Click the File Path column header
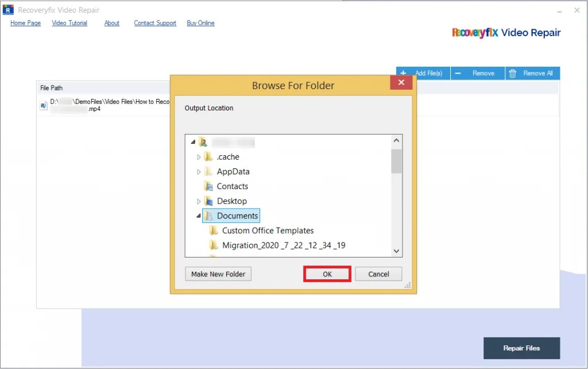The image size is (588, 369). pyautogui.click(x=51, y=88)
